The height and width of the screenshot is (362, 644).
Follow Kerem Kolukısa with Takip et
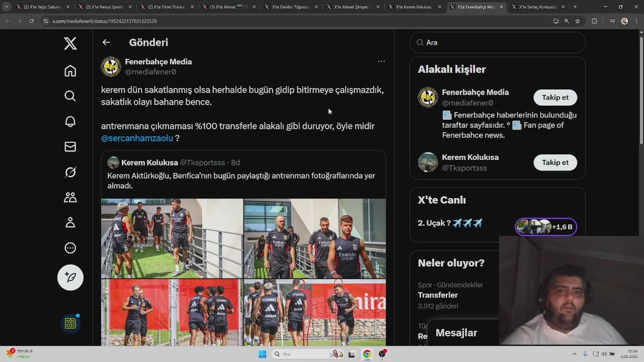click(x=555, y=162)
